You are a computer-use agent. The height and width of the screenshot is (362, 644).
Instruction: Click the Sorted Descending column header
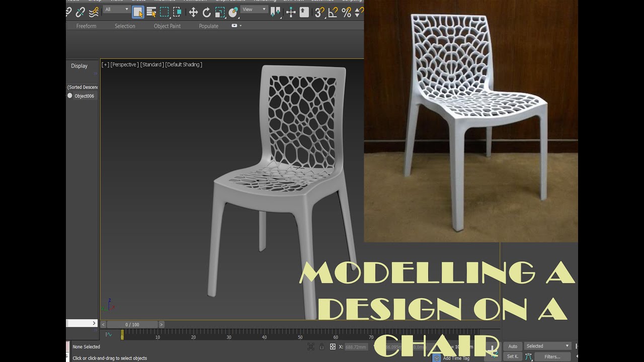click(x=83, y=87)
